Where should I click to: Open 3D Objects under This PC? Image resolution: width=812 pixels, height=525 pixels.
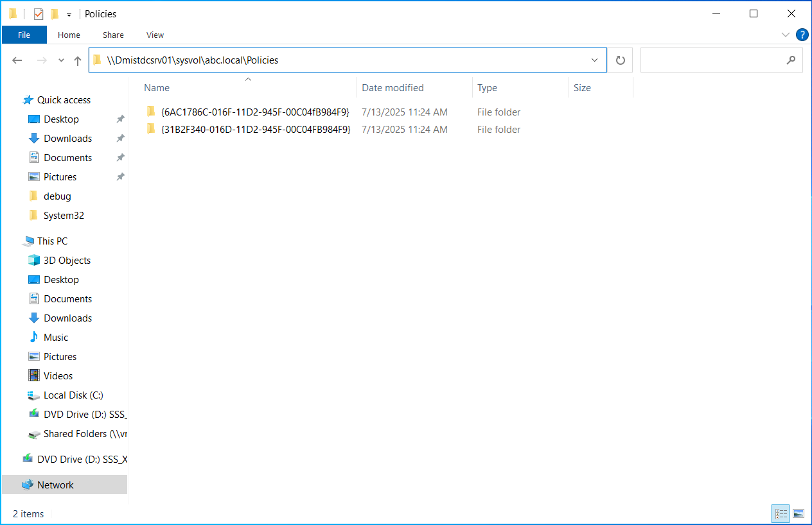67,261
